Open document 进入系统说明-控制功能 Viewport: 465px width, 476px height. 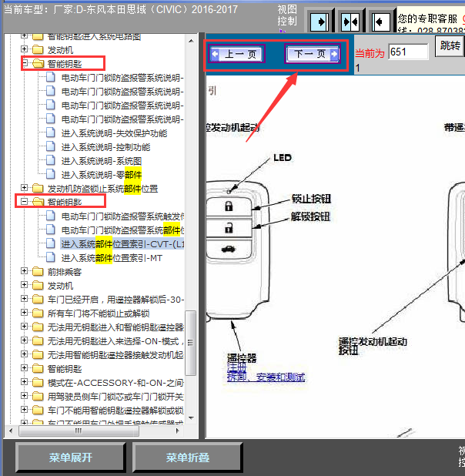coord(105,147)
